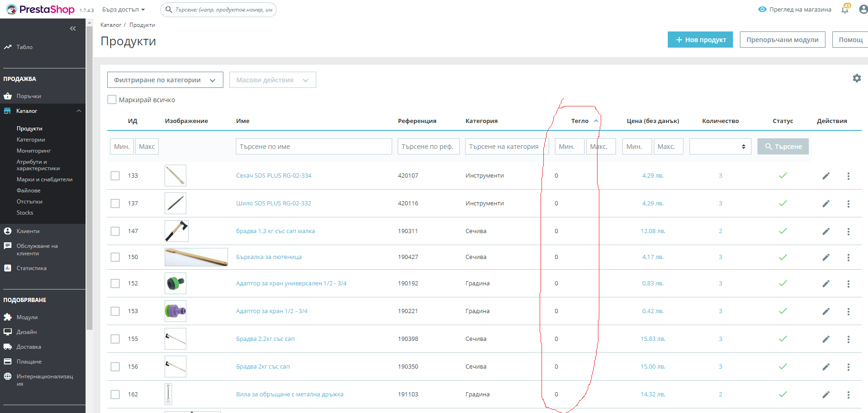Screen dimensions: 868x413
Task: Open Филтриране по категории dropdown
Action: 165,80
